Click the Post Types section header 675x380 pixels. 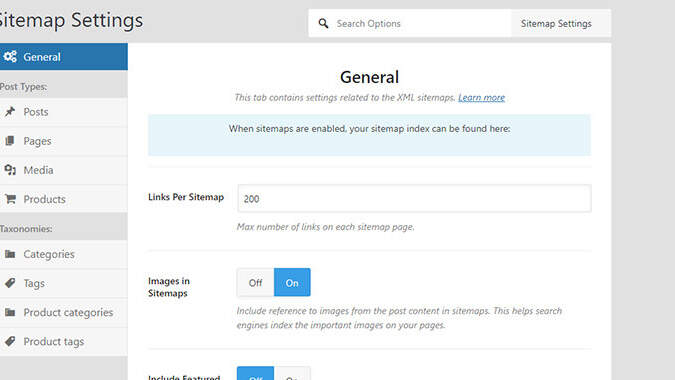coord(24,87)
